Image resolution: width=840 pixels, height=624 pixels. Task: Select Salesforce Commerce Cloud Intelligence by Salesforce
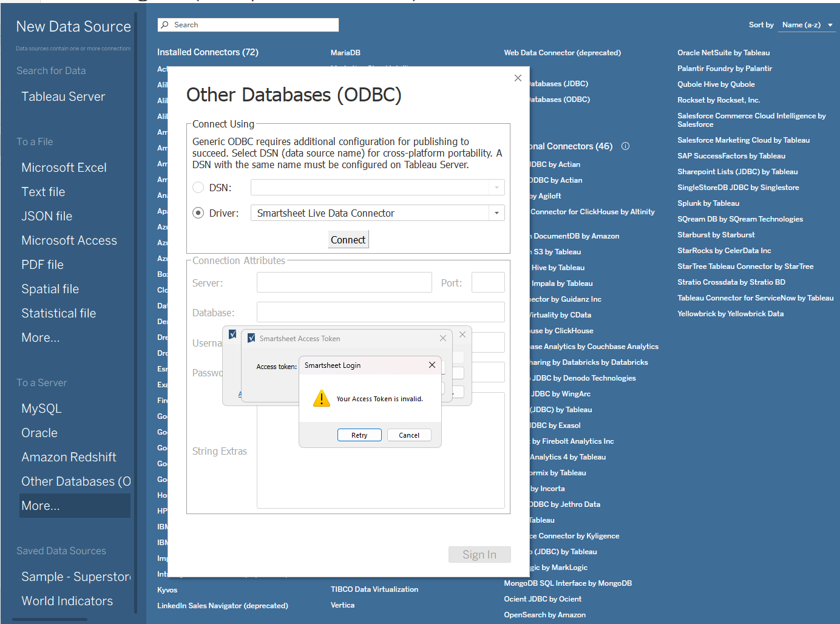[751, 120]
